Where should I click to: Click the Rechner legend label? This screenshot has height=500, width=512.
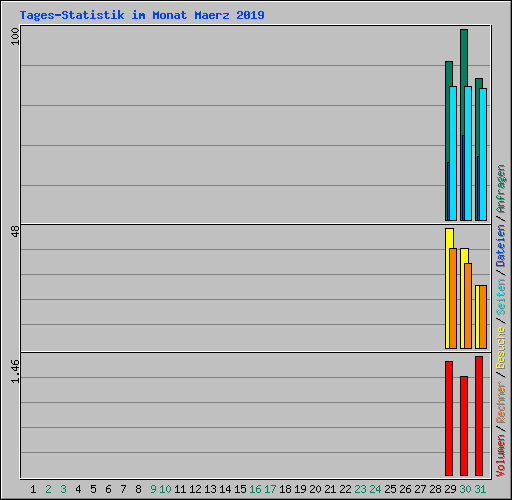(501, 402)
